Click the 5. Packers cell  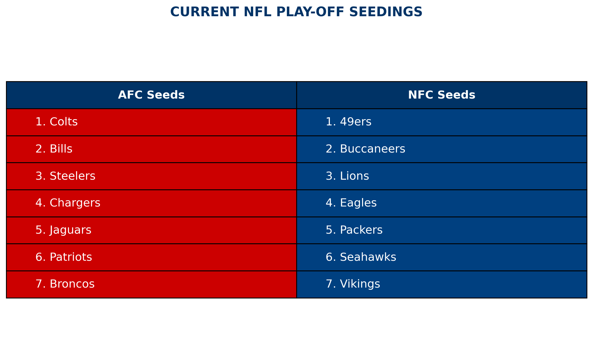354,230
